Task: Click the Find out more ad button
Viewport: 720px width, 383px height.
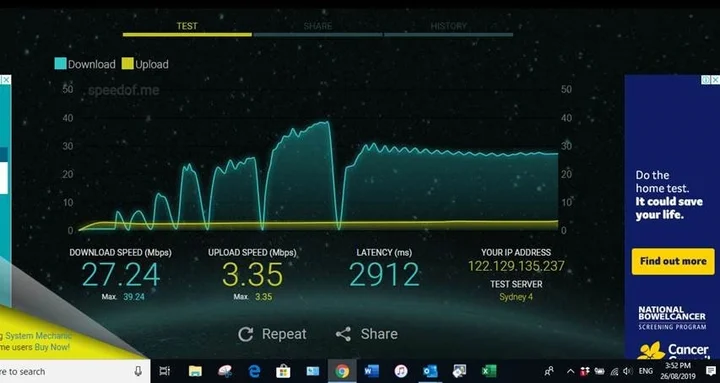Action: coord(673,261)
